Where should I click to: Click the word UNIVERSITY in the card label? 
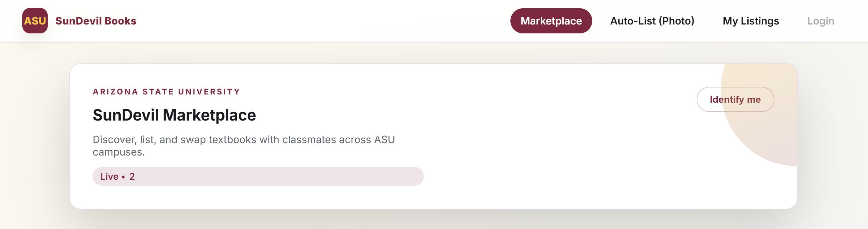[x=209, y=92]
